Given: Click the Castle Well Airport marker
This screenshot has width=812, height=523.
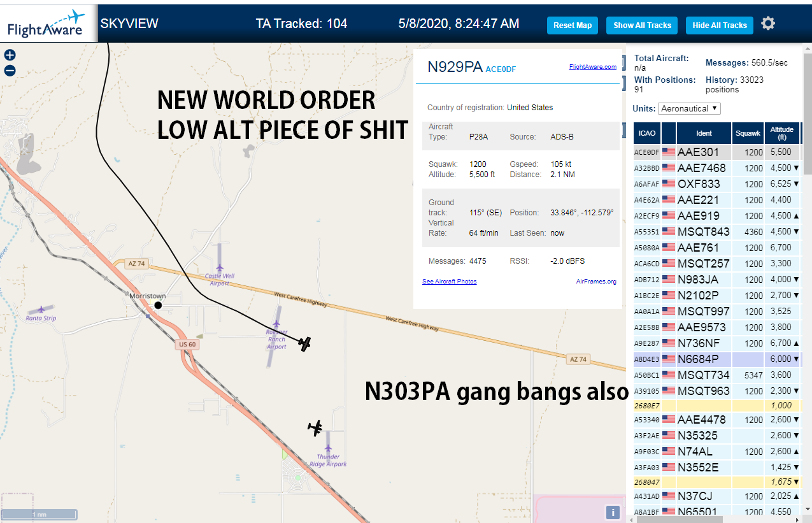Looking at the screenshot, I should coord(220,268).
